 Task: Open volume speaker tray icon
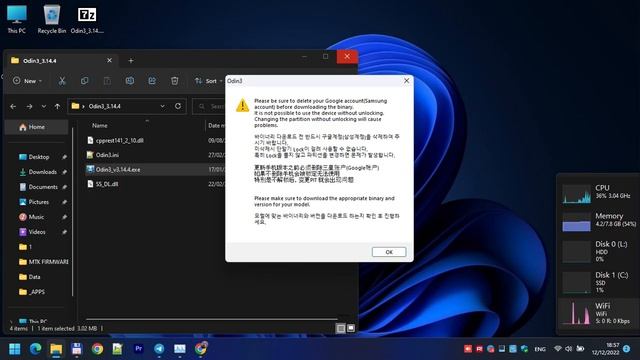point(569,349)
